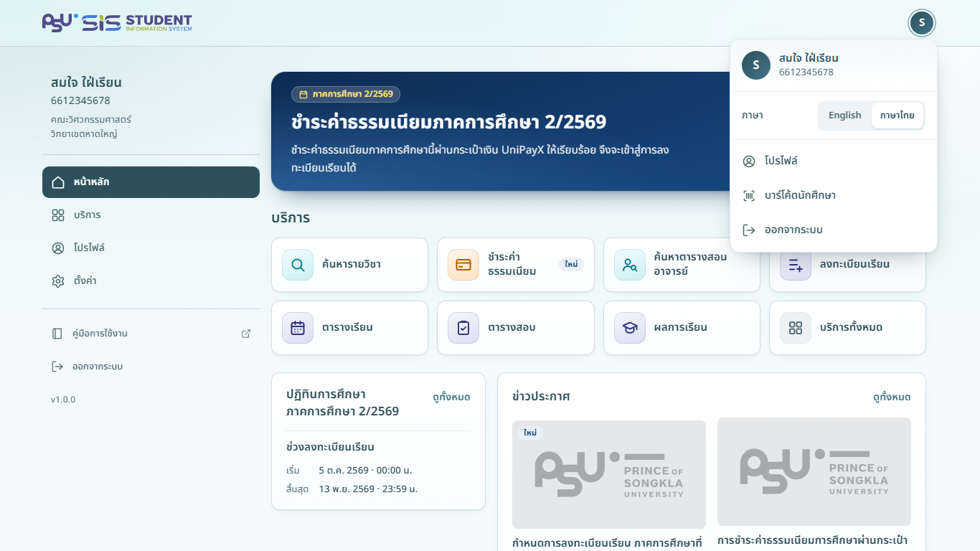Click the ภาคการศึกษา 2/2569 banner badge
980x551 pixels.
click(346, 94)
